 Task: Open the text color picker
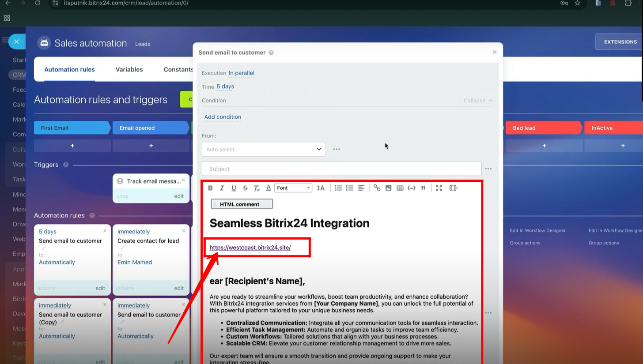point(268,188)
